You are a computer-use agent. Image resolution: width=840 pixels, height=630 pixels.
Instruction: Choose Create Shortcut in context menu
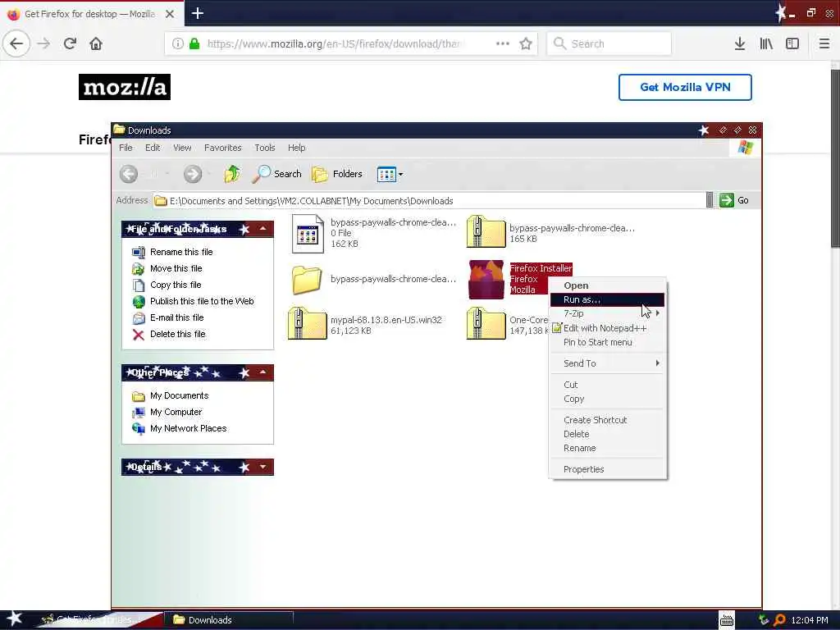click(608, 420)
